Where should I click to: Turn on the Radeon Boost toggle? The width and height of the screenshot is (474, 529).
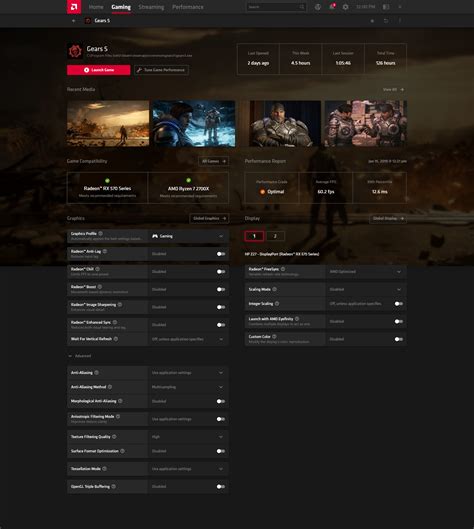point(221,289)
